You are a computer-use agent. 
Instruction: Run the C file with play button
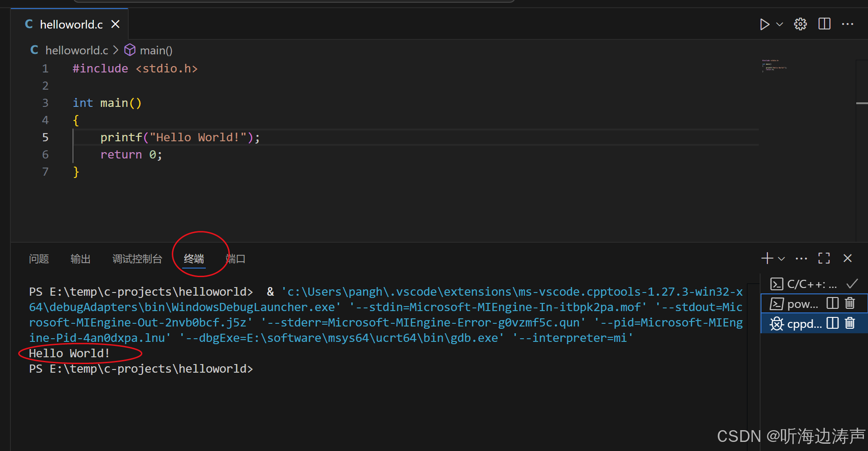[x=765, y=24]
